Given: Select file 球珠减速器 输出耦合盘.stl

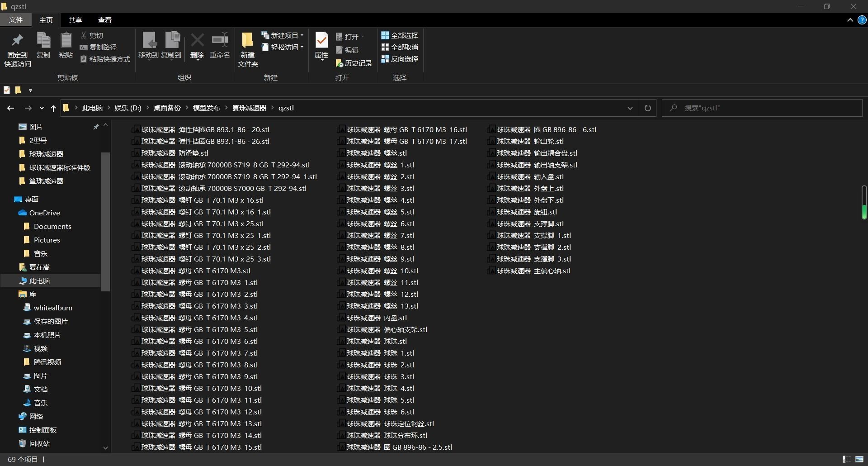Looking at the screenshot, I should pos(532,153).
